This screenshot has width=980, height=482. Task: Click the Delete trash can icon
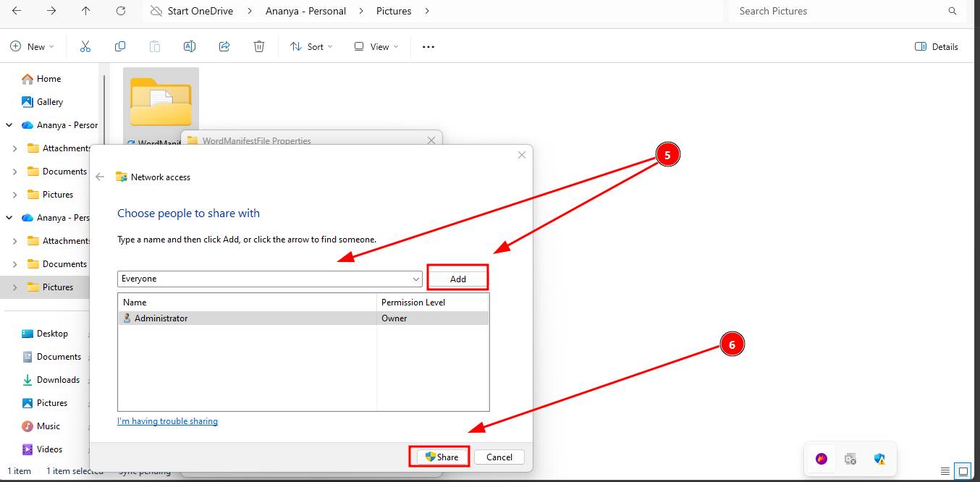(x=259, y=46)
